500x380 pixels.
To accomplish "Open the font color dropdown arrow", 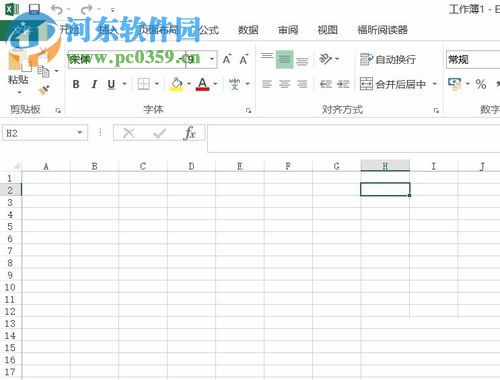I will (x=216, y=84).
